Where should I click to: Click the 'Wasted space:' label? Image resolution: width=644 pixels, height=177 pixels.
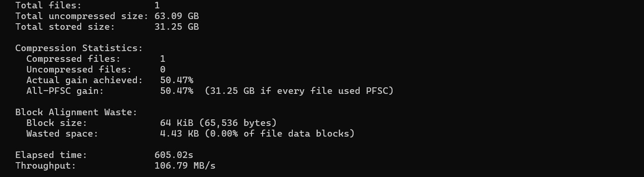click(62, 133)
